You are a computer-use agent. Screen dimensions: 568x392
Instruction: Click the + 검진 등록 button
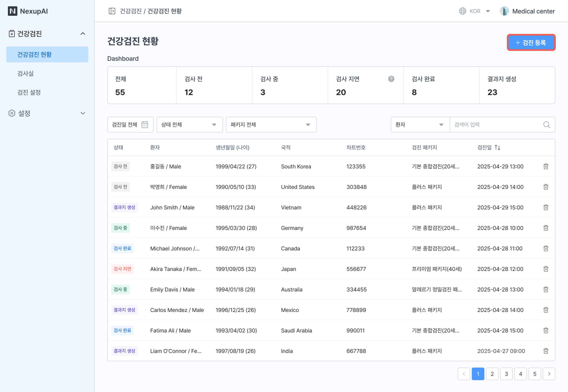coord(531,42)
